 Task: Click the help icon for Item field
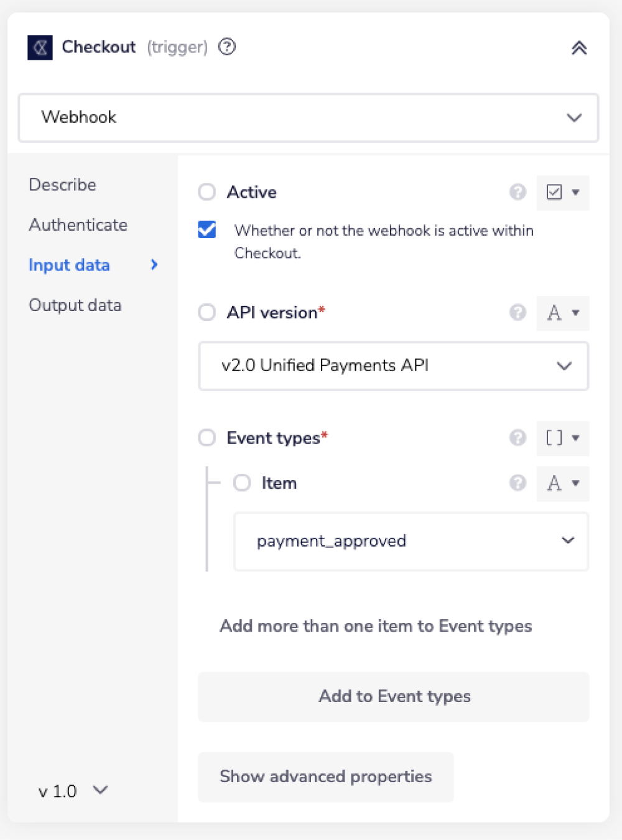coord(518,483)
